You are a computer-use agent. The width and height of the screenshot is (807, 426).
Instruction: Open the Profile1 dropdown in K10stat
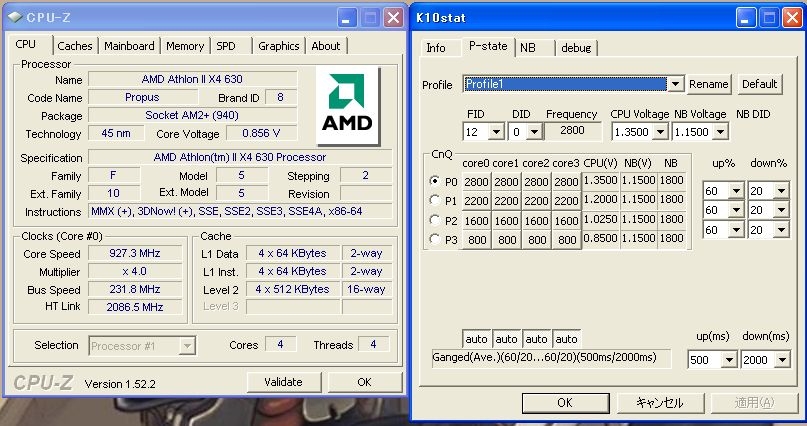click(675, 84)
